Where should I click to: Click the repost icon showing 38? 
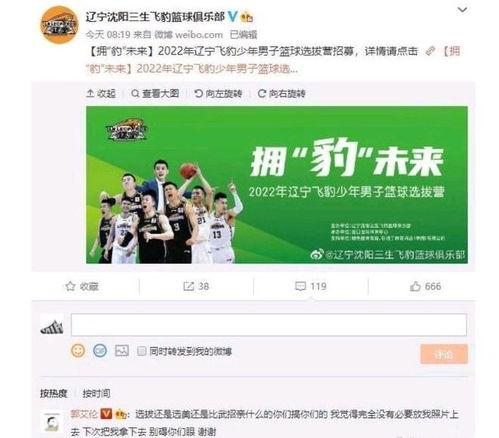click(189, 286)
